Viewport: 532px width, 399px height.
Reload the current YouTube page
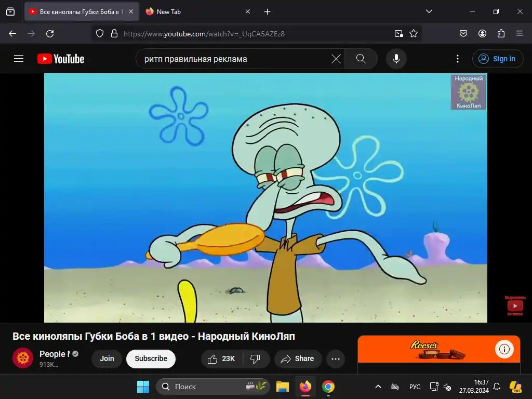point(50,34)
